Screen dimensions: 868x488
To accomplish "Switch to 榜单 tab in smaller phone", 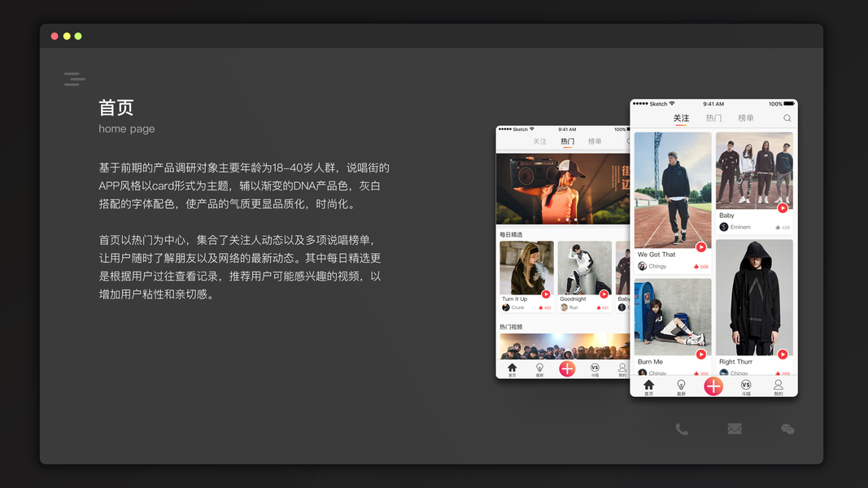I will [595, 142].
